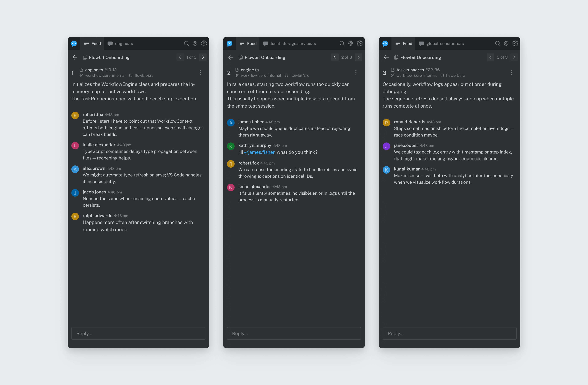Focus the Reply field in the 2 of 3 panel
Screen dimensions: 588x385
pos(294,333)
